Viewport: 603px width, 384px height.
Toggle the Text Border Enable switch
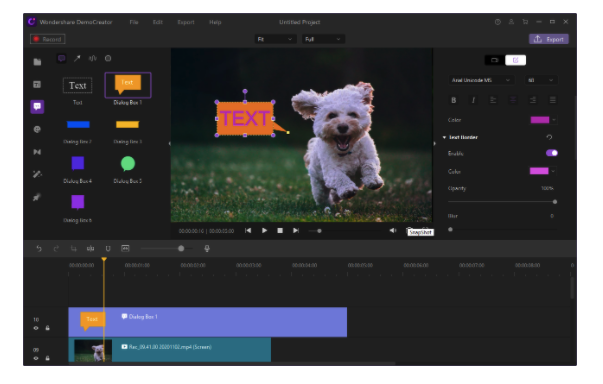click(x=551, y=153)
